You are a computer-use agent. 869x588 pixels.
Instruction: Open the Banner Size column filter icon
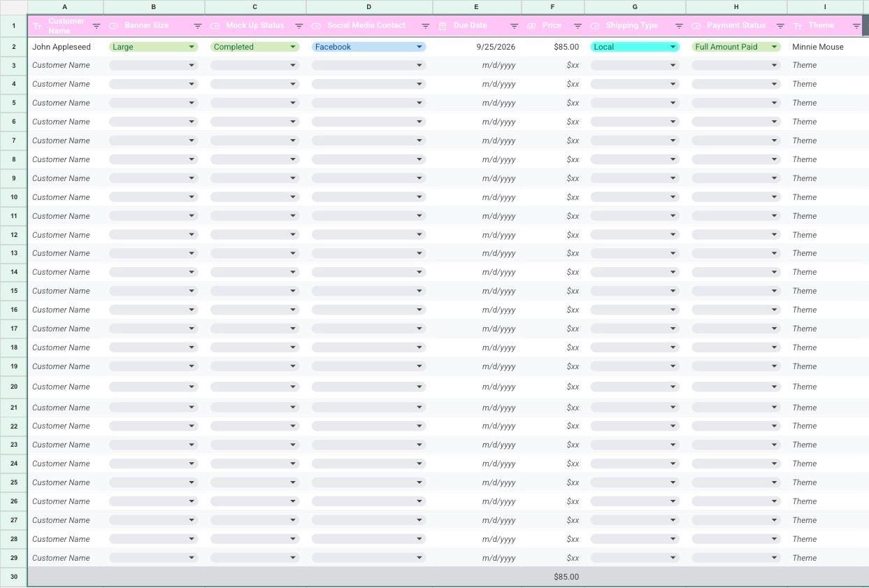point(198,26)
